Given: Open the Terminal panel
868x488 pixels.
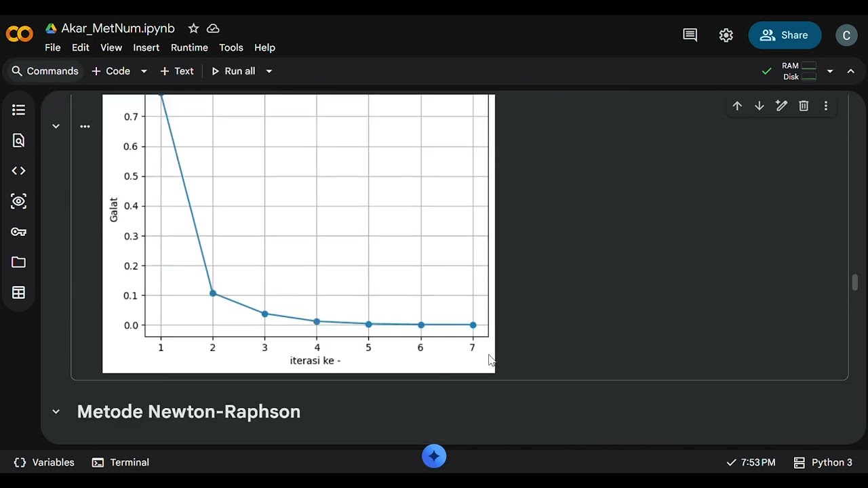Looking at the screenshot, I should pos(121,462).
